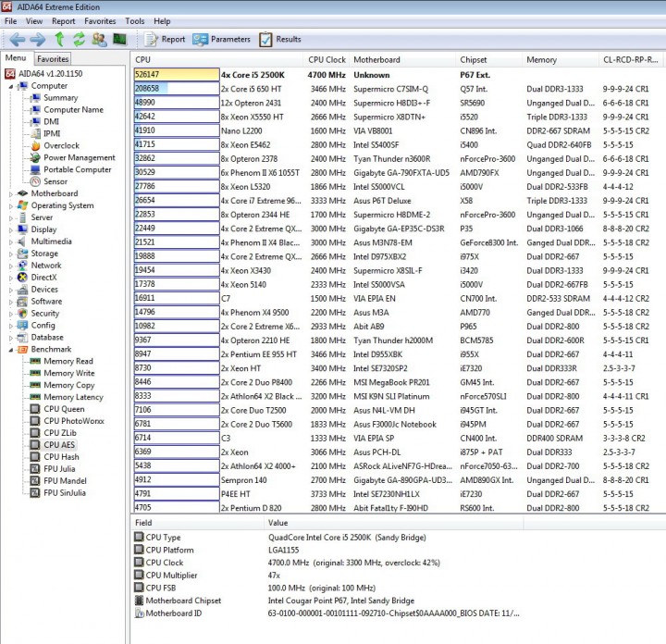666x644 pixels.
Task: Open the DMI tree item
Action: tap(52, 122)
